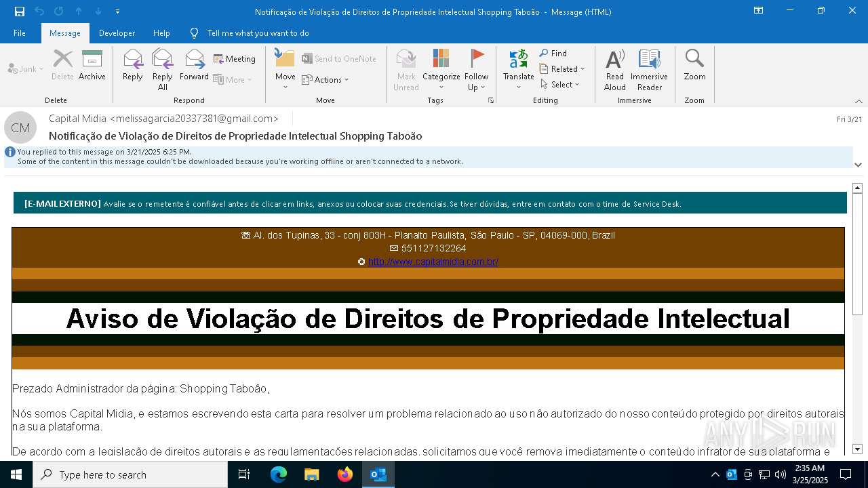868x488 pixels.
Task: Open File Explorer from the taskbar
Action: (312, 474)
